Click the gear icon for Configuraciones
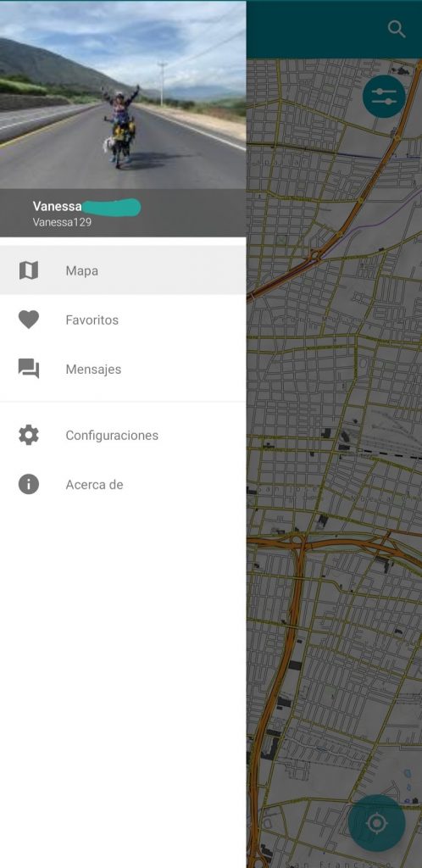Viewport: 422px width, 868px height. (29, 435)
